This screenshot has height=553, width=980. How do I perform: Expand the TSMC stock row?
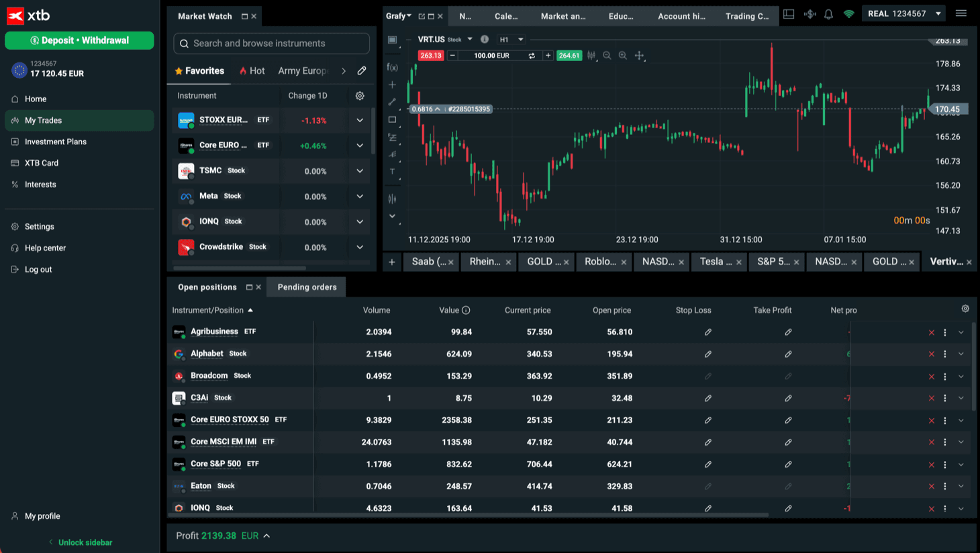[x=360, y=171]
